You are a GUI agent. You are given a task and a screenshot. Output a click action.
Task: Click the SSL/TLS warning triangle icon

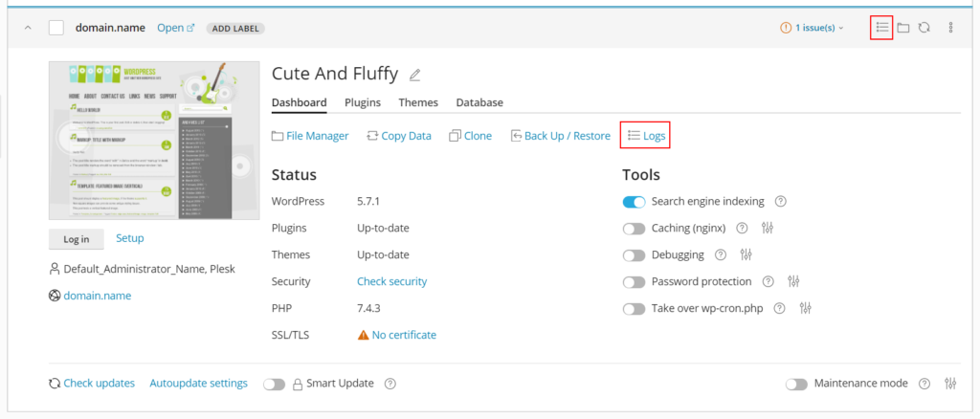363,336
